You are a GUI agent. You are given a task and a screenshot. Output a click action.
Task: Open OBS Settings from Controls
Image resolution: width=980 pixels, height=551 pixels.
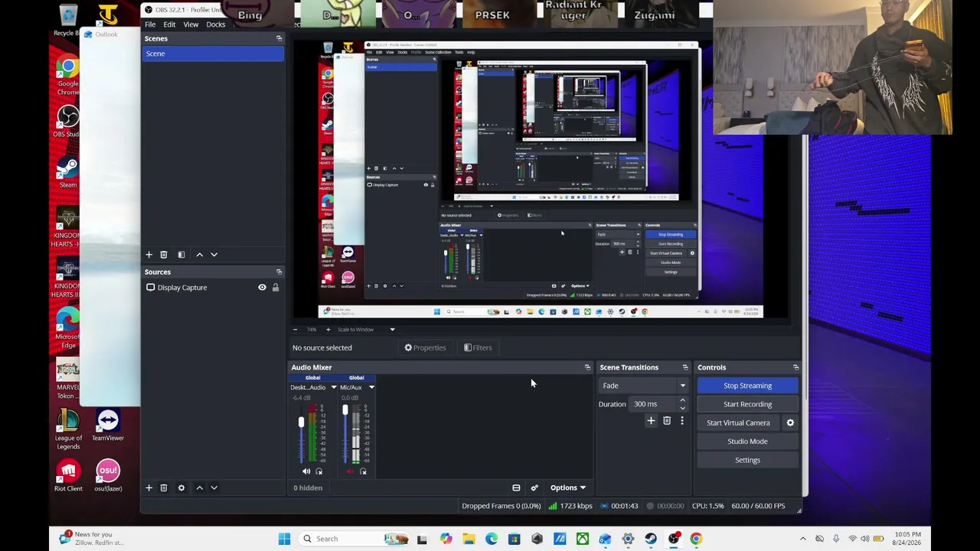747,460
